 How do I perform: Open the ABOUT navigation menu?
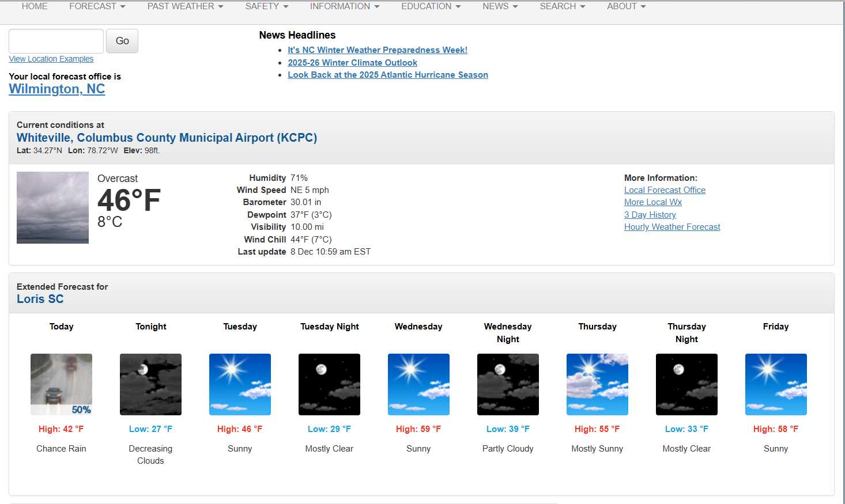point(626,6)
